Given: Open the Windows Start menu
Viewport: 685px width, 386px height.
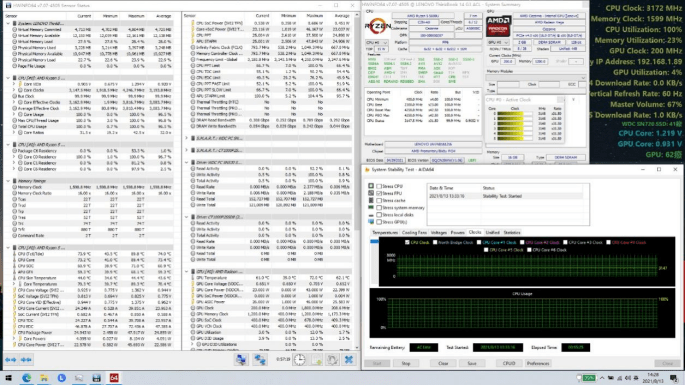Looking at the screenshot, I should click(x=8, y=378).
